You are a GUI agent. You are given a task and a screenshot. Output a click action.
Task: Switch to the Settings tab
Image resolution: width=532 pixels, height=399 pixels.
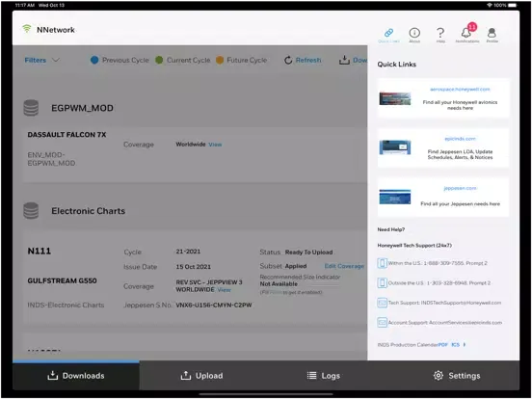pyautogui.click(x=457, y=376)
